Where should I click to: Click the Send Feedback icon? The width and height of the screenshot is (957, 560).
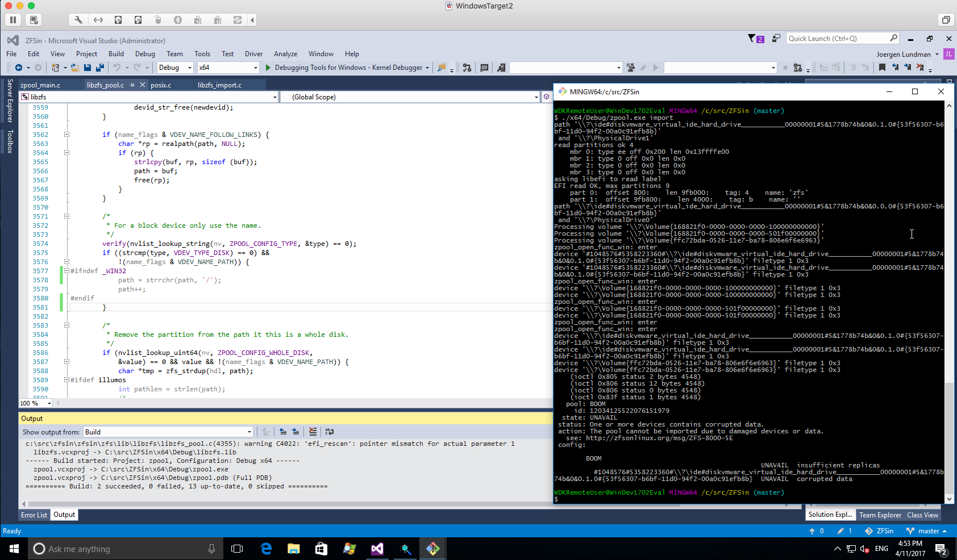point(776,39)
